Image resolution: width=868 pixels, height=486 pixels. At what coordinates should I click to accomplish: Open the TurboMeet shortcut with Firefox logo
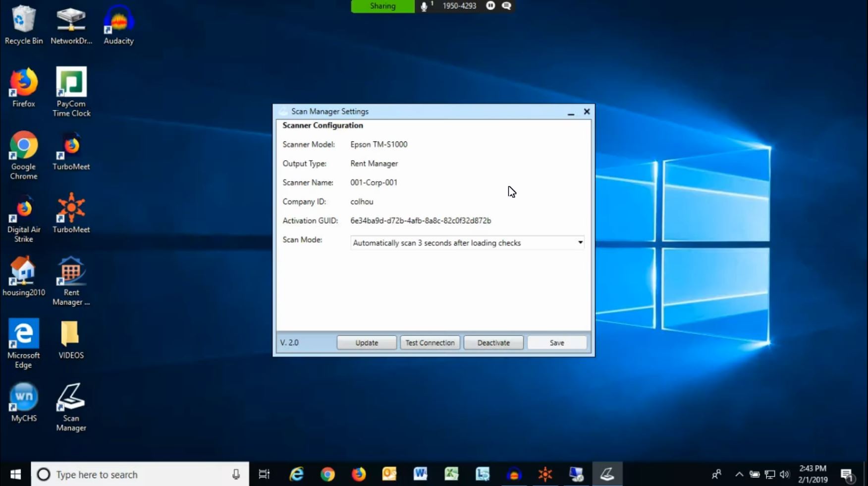coord(71,151)
